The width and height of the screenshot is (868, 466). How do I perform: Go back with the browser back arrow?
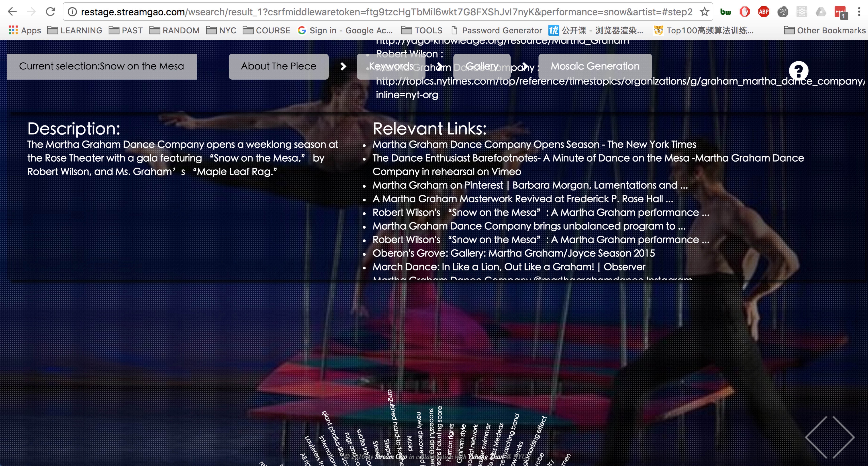pos(12,12)
